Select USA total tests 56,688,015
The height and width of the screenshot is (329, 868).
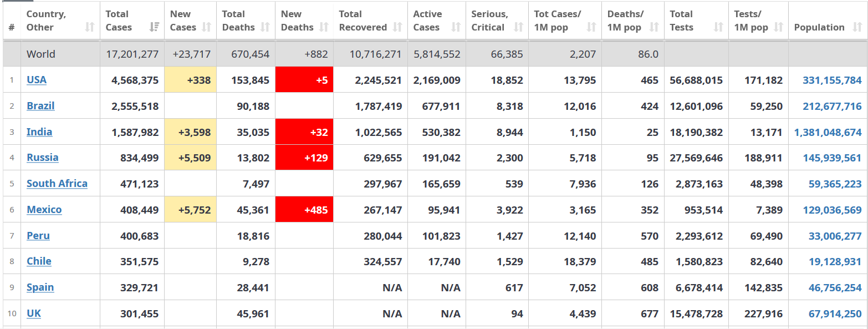[x=696, y=80]
